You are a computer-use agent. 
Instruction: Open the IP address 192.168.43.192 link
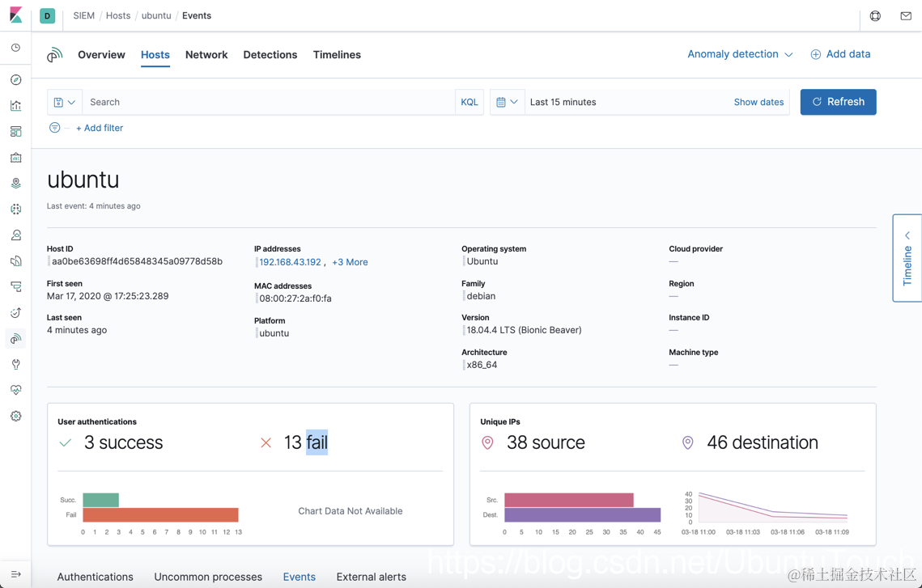[291, 262]
